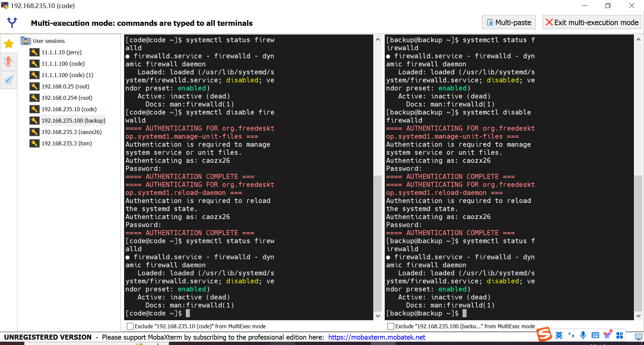Screen dimensions: 644x345
Task: Click the User sessions folder icon
Action: (25, 41)
